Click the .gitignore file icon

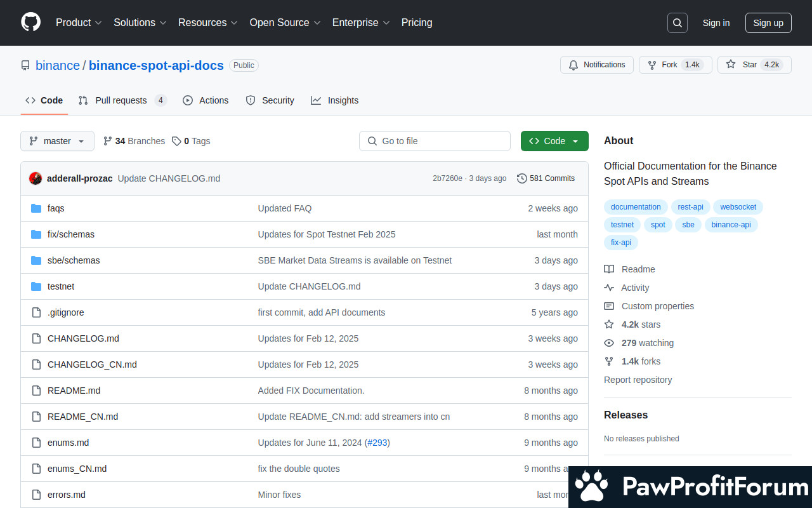(x=36, y=312)
